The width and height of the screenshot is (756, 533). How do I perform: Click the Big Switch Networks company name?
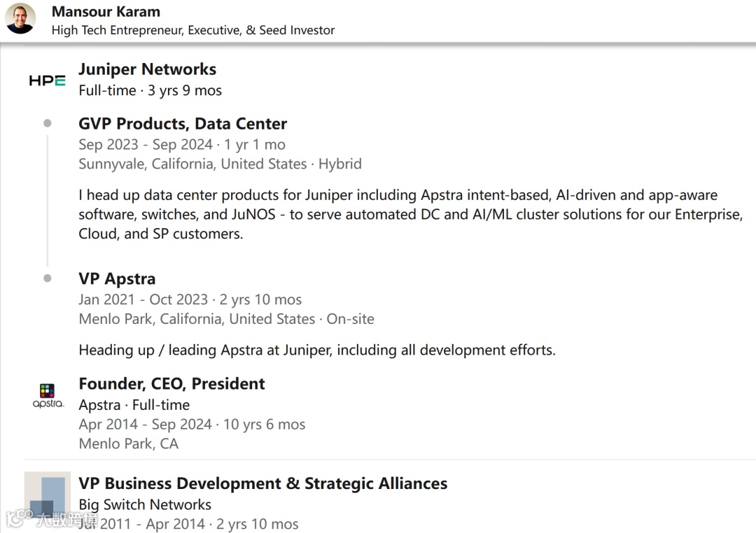point(145,504)
